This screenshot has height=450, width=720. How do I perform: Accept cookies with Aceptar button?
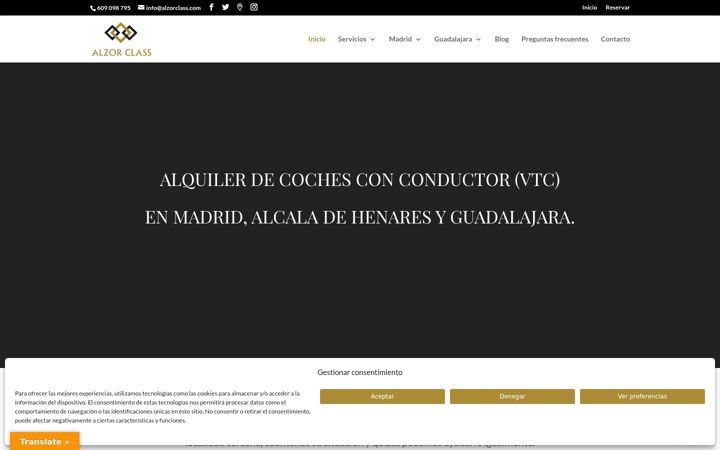(x=382, y=396)
